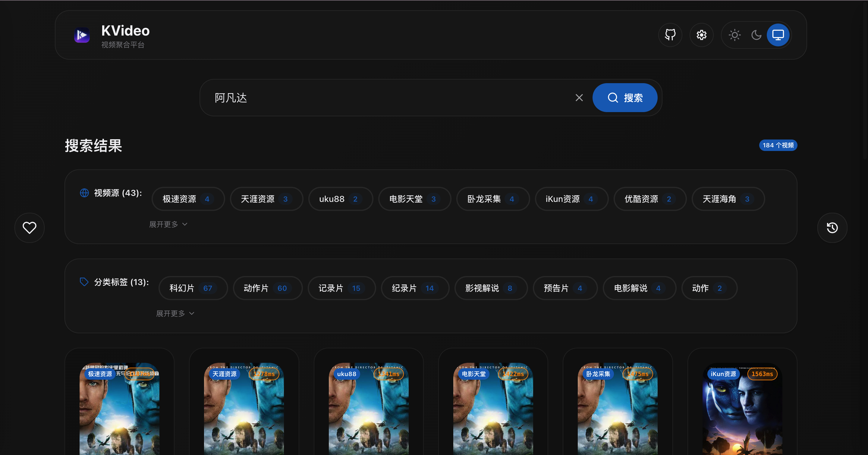This screenshot has height=455, width=868.
Task: Expand more video sources with 展开更多
Action: pyautogui.click(x=168, y=224)
